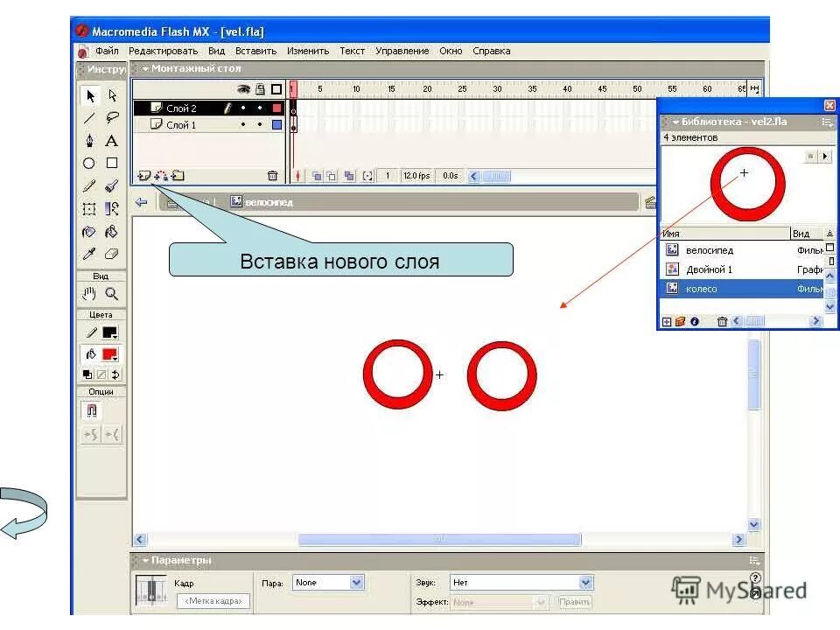Select the Ink Bottle tool

(89, 232)
